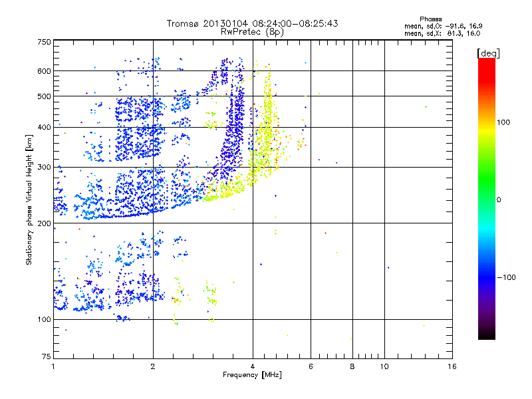Click the "[deg]" colorbar unit label

(488, 53)
